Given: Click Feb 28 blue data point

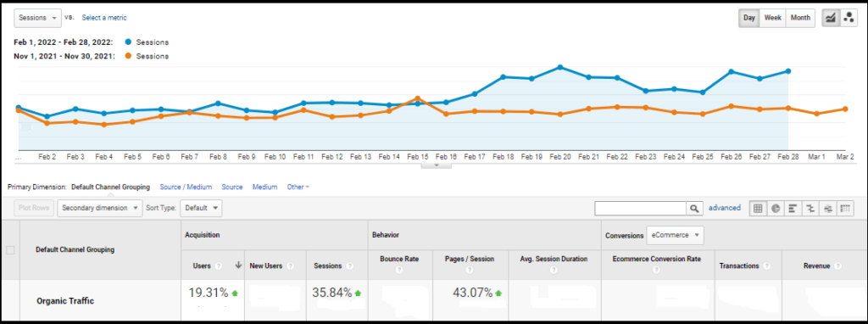Looking at the screenshot, I should (x=787, y=71).
